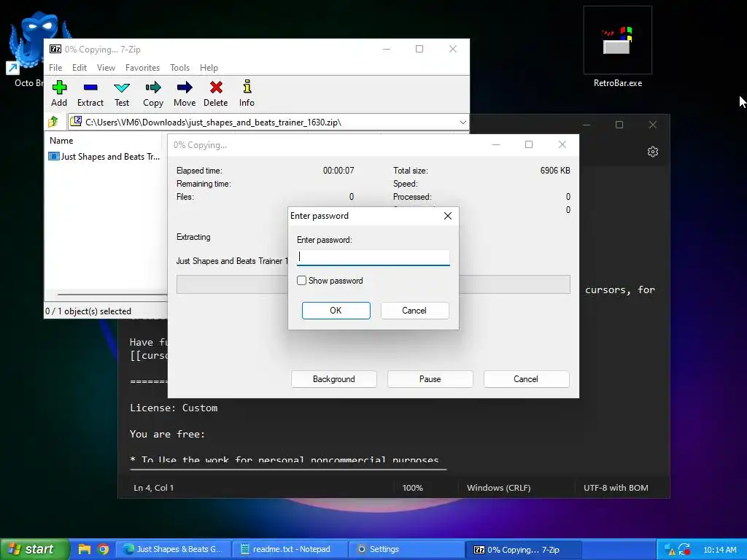This screenshot has width=747, height=560.
Task: Open the RetroBar.exe desktop icon
Action: [617, 47]
